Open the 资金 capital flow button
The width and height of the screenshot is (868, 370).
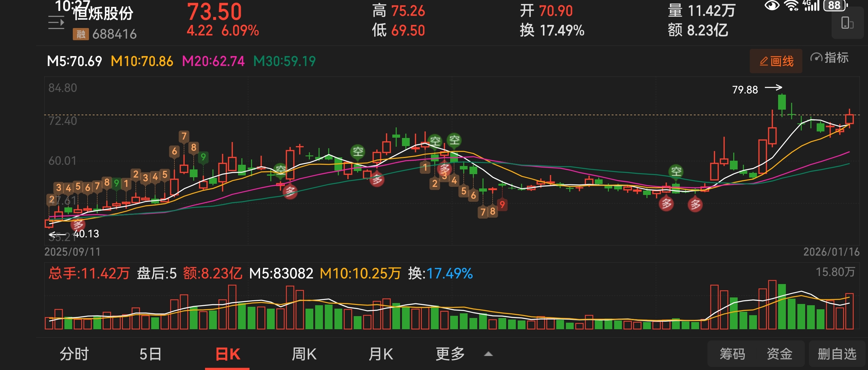click(779, 354)
